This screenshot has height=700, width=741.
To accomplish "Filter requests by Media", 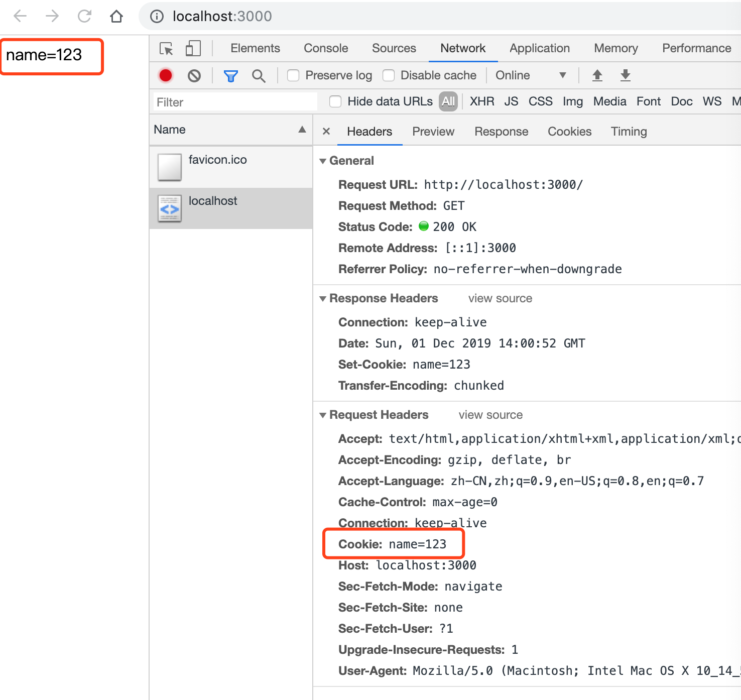I will [x=610, y=101].
